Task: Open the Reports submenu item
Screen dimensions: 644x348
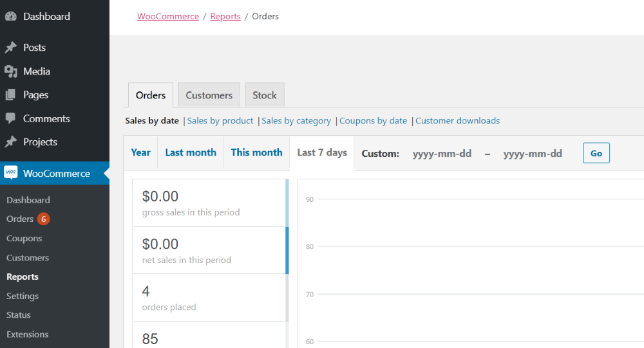Action: (23, 277)
